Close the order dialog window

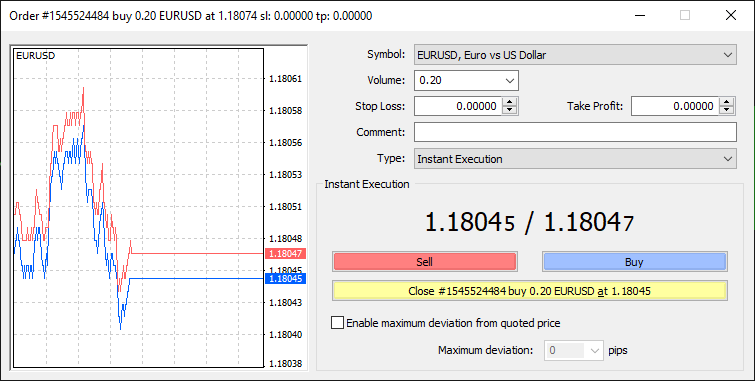(730, 15)
